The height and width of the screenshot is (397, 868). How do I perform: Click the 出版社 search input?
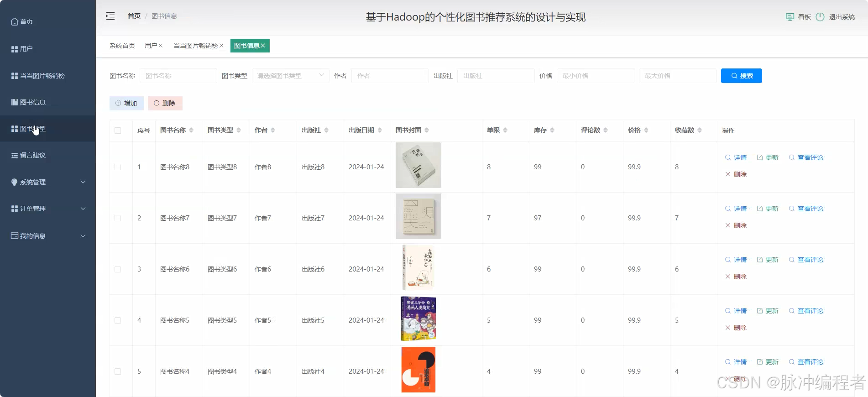[496, 76]
